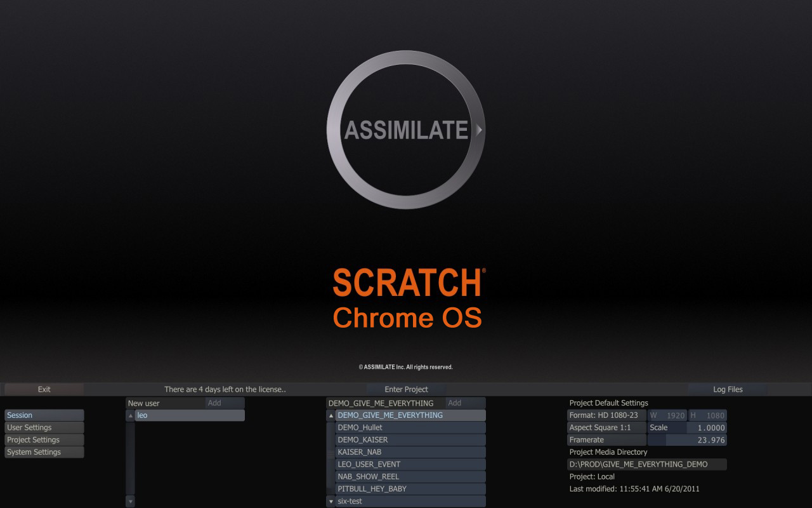The image size is (812, 508).
Task: Open the selected project with Enter Project
Action: (x=406, y=389)
